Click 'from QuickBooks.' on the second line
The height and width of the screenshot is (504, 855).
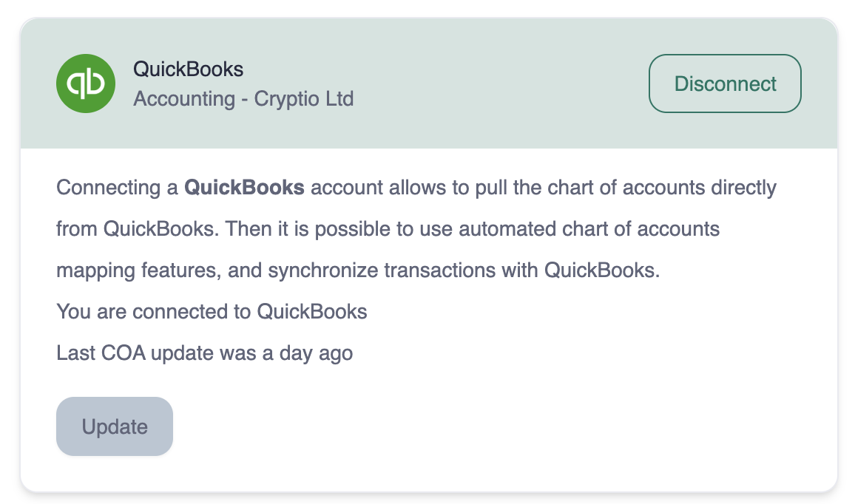(138, 229)
